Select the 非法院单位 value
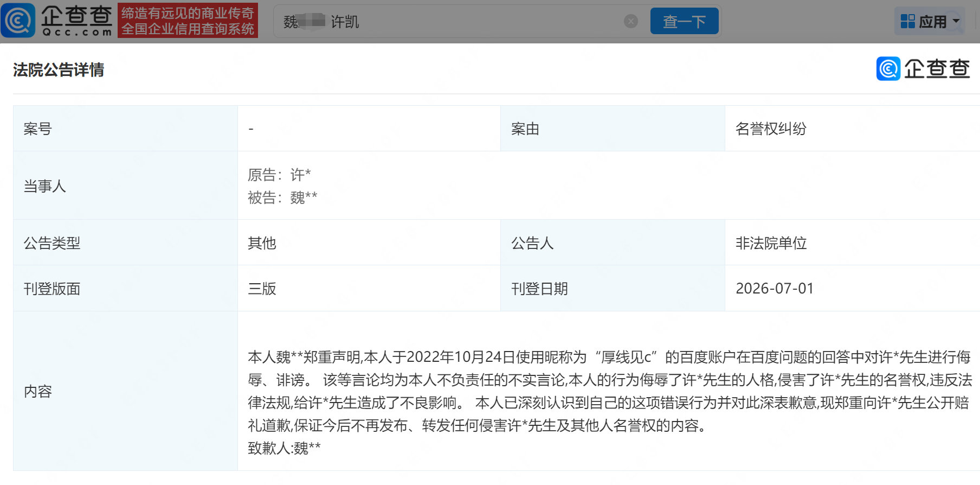Image resolution: width=980 pixels, height=485 pixels. 771,243
